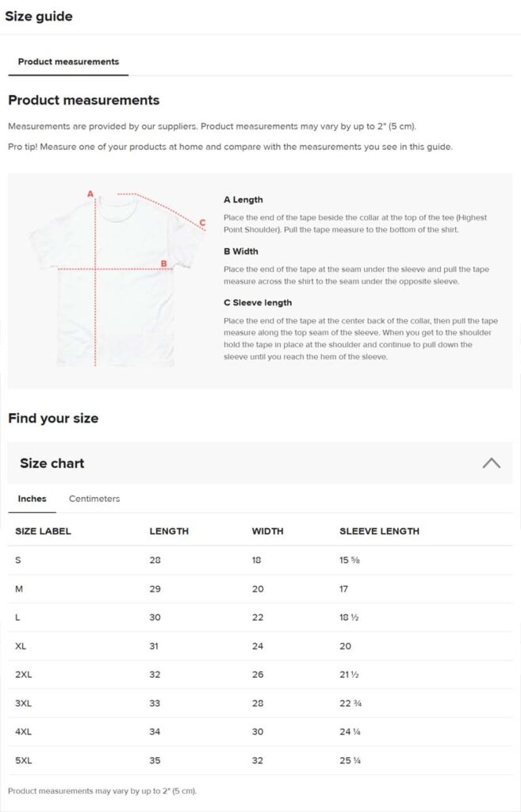This screenshot has width=521, height=812.
Task: Click the red A marker on diagram
Action: pos(90,193)
